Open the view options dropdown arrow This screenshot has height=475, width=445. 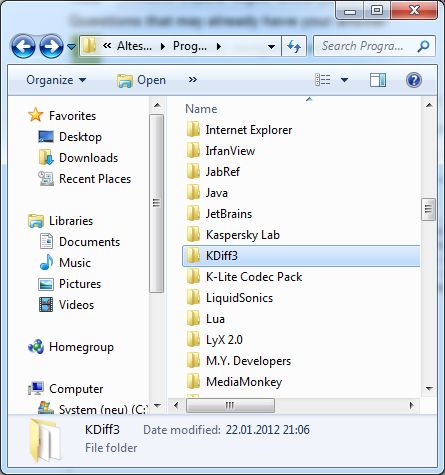(345, 80)
